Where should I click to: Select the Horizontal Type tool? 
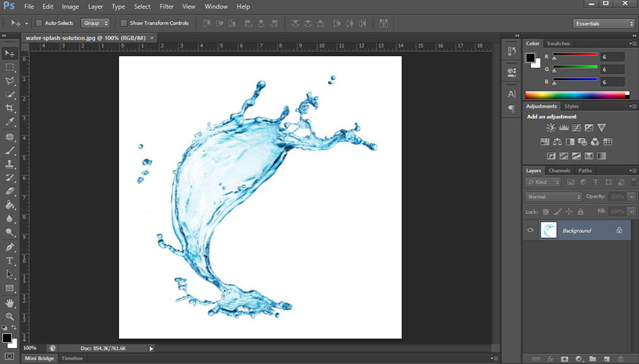click(x=9, y=261)
